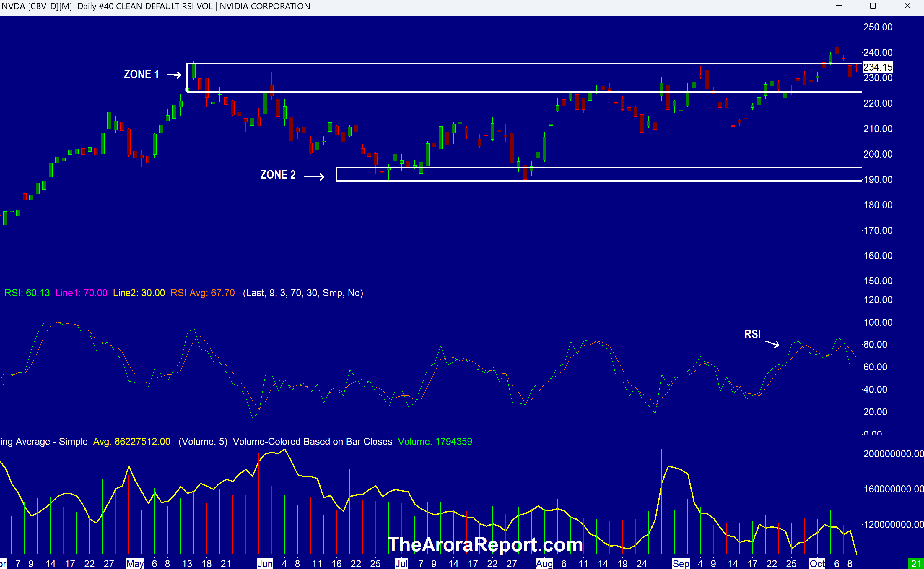Click the 150.00 price axis label

pos(878,281)
